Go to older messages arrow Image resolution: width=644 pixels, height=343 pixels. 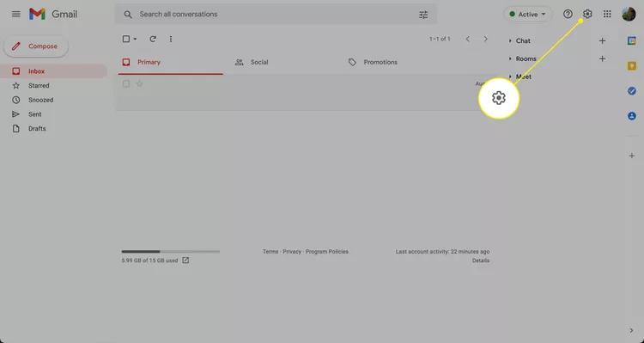(x=485, y=39)
